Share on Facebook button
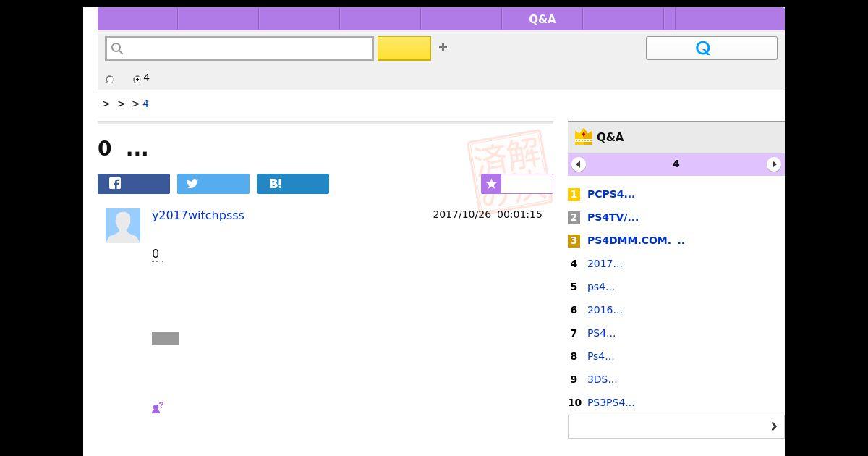 coord(134,184)
